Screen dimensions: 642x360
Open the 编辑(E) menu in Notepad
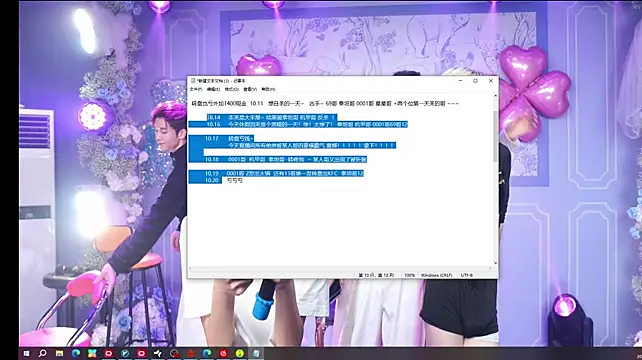[x=213, y=89]
